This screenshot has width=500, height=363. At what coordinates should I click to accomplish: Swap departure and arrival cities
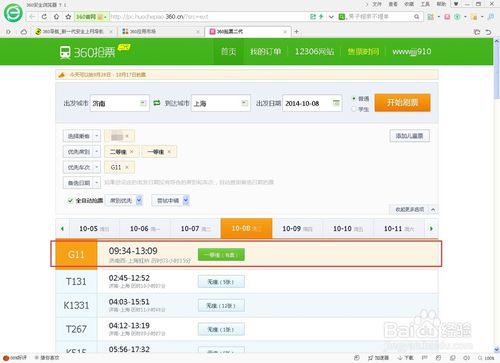click(x=157, y=103)
